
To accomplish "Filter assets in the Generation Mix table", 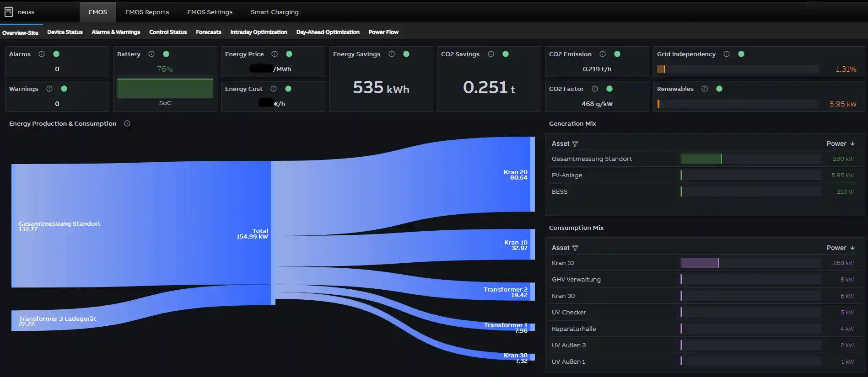I will pos(575,144).
